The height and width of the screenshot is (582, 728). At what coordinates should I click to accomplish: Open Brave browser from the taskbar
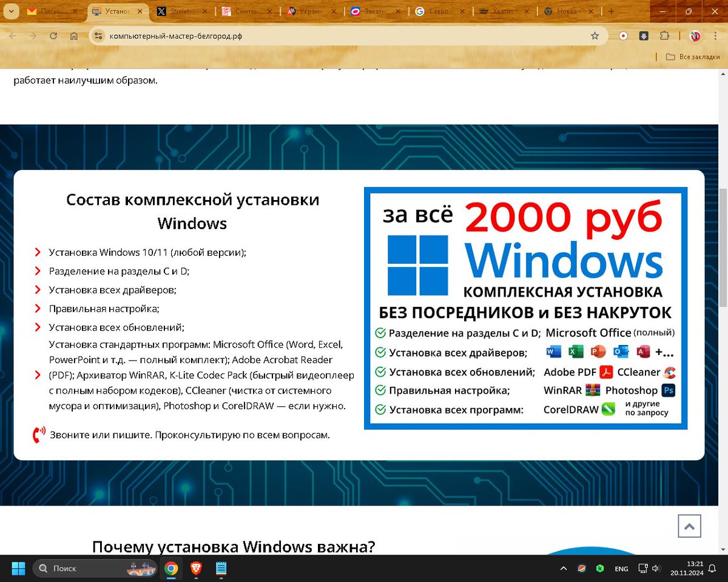point(196,568)
